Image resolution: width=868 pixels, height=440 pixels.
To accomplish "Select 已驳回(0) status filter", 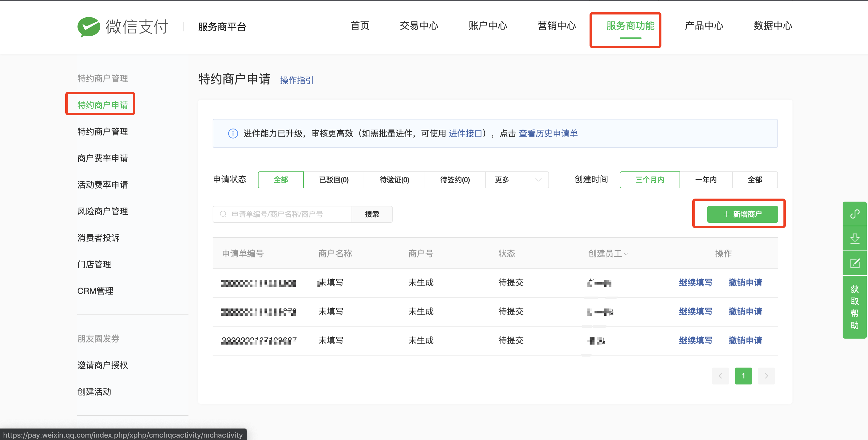I will pyautogui.click(x=334, y=180).
